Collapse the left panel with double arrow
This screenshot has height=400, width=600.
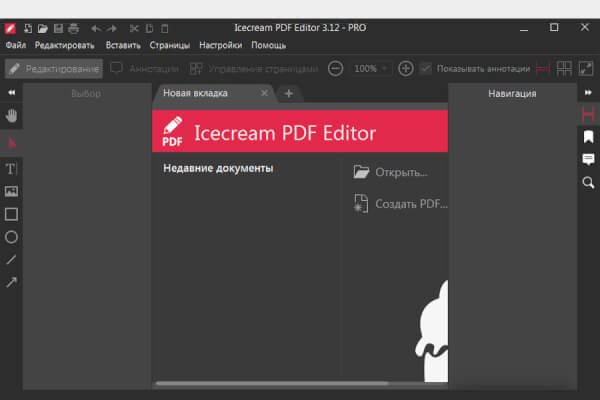[11, 93]
